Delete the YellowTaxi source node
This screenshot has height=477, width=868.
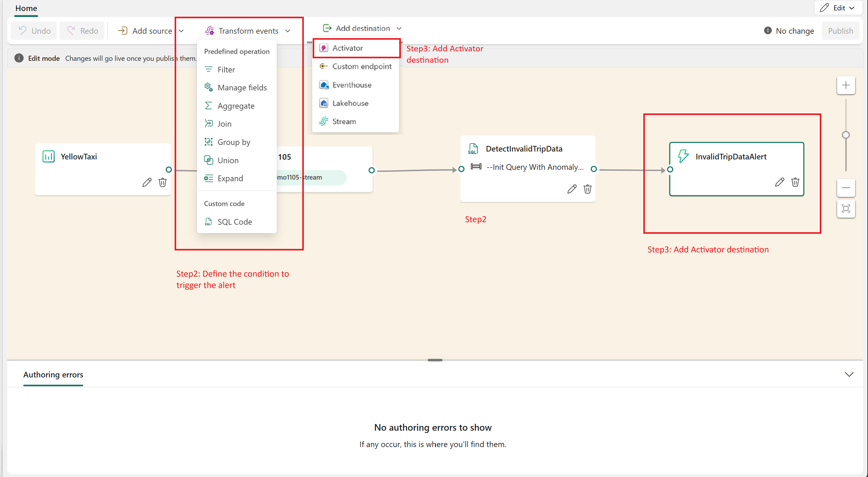162,182
